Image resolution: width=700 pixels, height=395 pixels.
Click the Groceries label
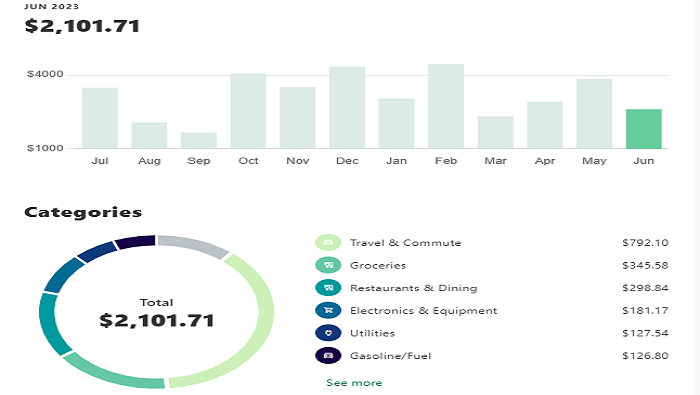tap(378, 265)
